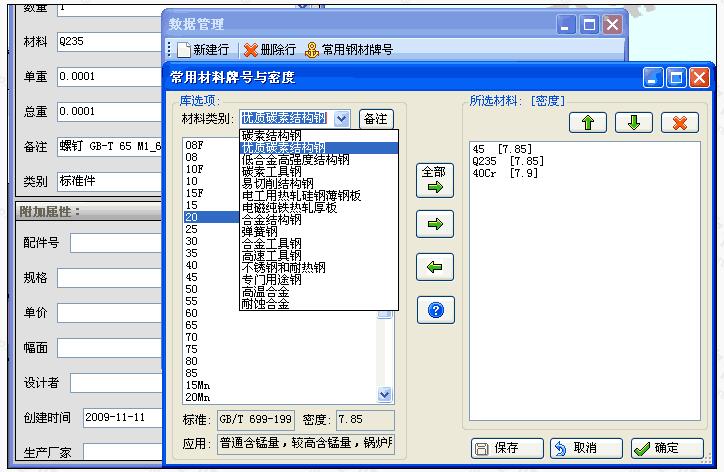Click the 取消 cancel button
The width and height of the screenshot is (724, 472).
[x=586, y=449]
